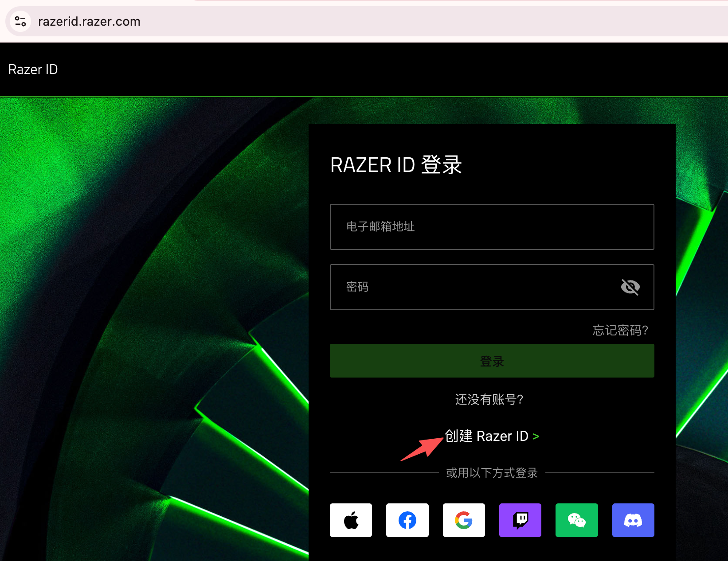Select the razerid.razer.com address bar URL
Screen dimensions: 728x561
tap(89, 21)
